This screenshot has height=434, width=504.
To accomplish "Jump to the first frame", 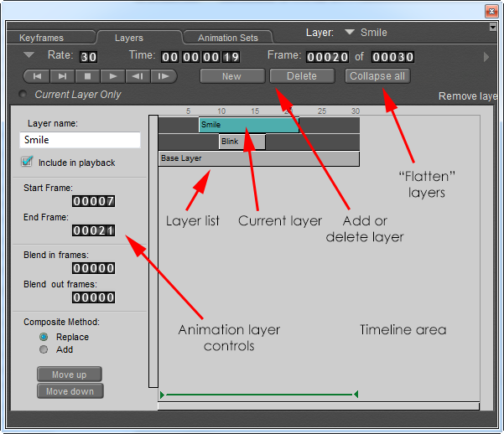I will click(x=37, y=76).
